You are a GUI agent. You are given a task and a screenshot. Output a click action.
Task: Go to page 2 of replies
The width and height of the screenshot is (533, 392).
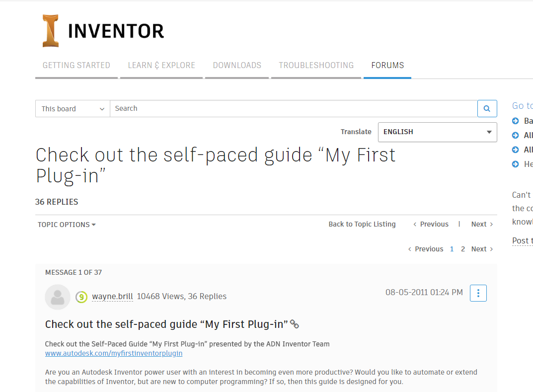(x=462, y=248)
